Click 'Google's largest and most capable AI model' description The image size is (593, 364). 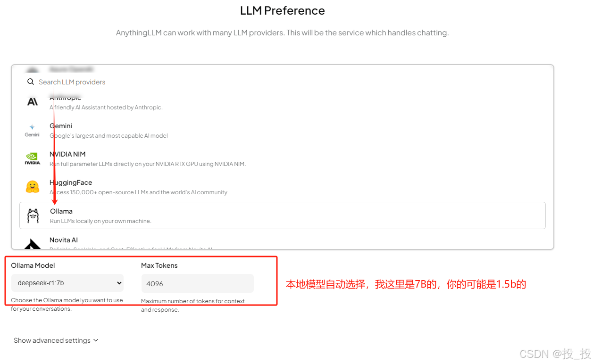point(109,136)
